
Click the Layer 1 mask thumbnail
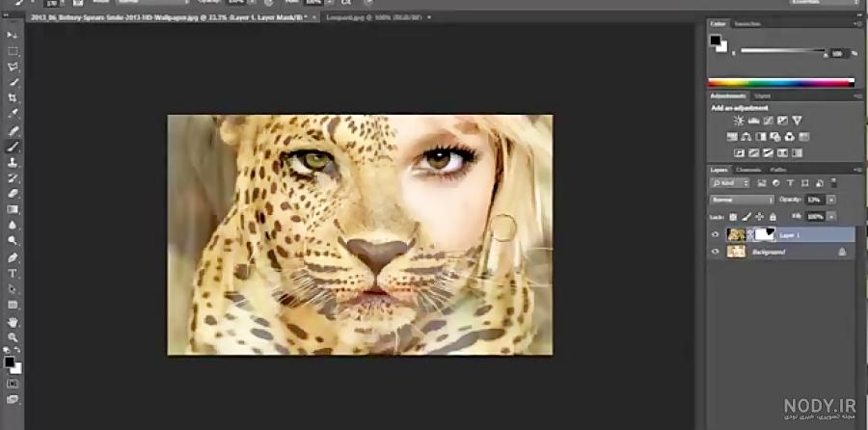pos(765,234)
